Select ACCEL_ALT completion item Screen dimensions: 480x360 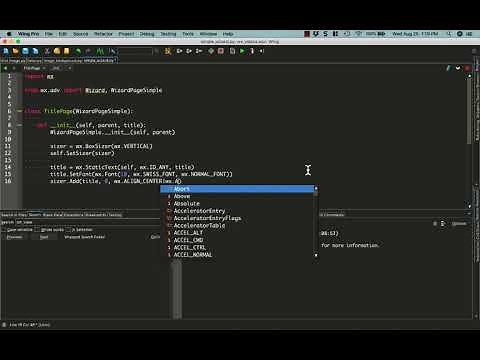(x=237, y=233)
